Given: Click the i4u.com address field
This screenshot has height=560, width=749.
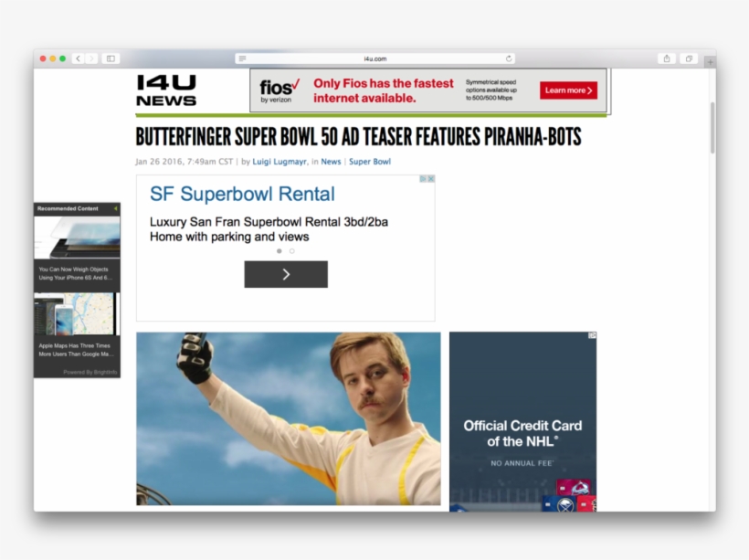Looking at the screenshot, I should click(x=375, y=58).
